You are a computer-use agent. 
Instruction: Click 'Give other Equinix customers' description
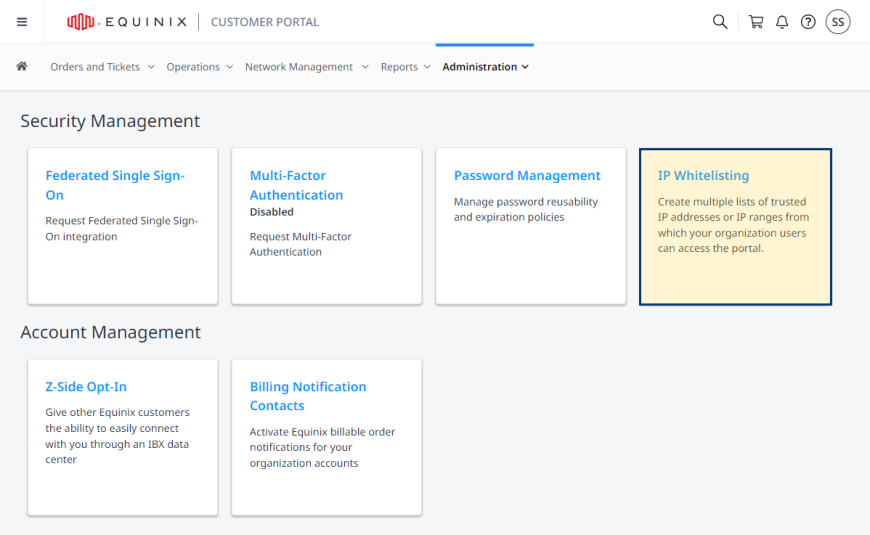click(117, 436)
